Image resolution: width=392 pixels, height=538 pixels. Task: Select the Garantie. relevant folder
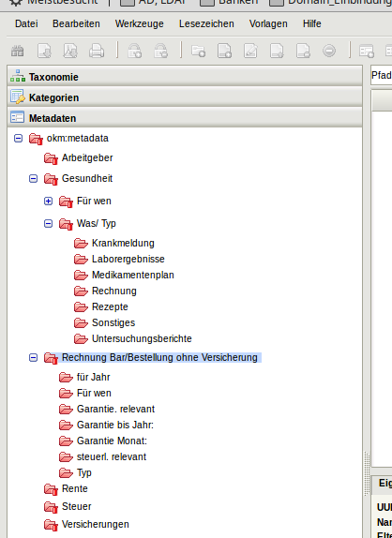(x=115, y=409)
